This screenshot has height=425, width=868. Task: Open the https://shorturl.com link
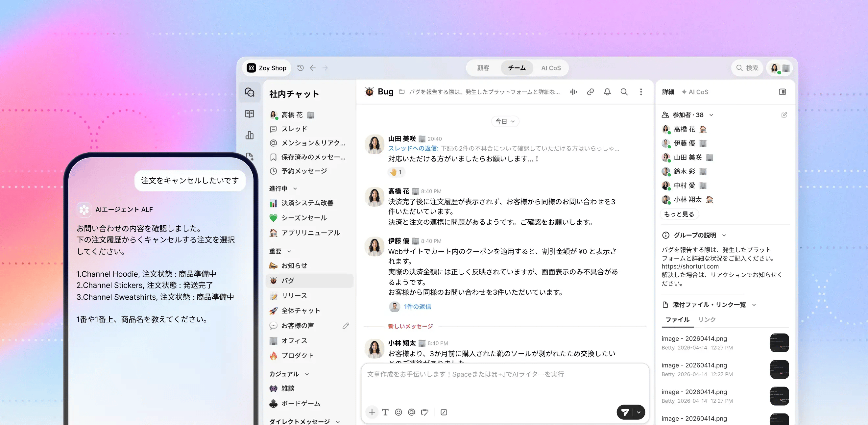tap(690, 266)
